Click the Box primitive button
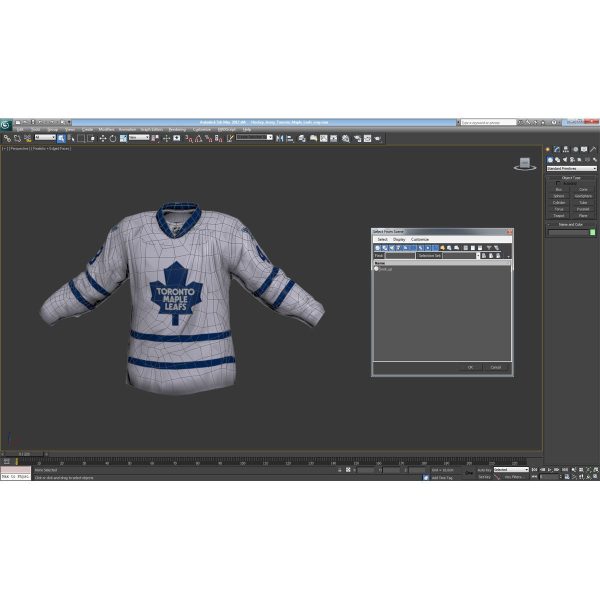 click(559, 189)
